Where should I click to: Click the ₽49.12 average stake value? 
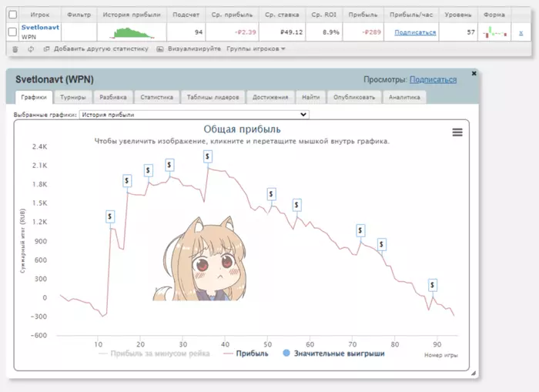coord(292,32)
